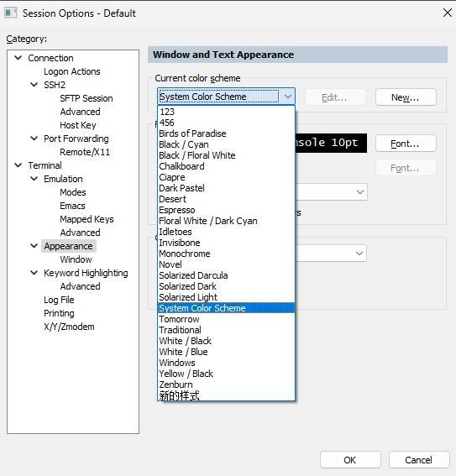Pick Ciapre from the scheme list
The image size is (456, 476).
click(226, 177)
